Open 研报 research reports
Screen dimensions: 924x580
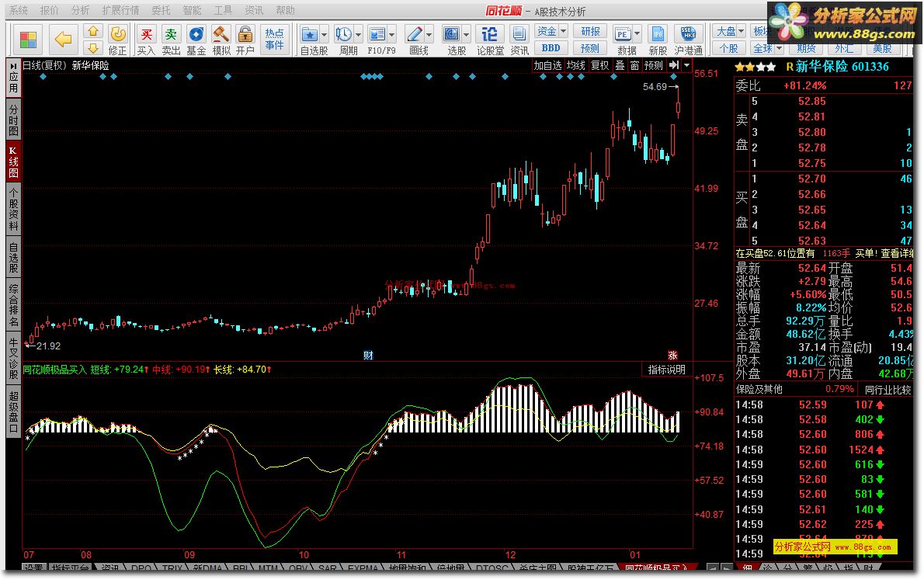[x=590, y=31]
